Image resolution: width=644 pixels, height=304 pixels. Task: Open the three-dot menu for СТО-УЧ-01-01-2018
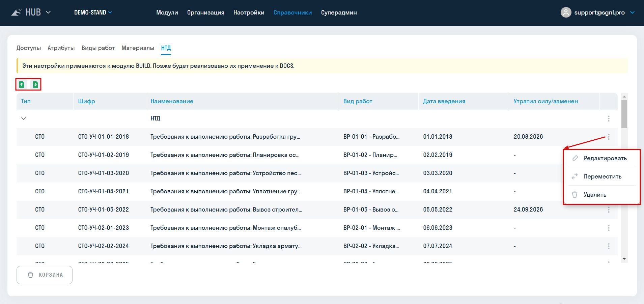(609, 137)
